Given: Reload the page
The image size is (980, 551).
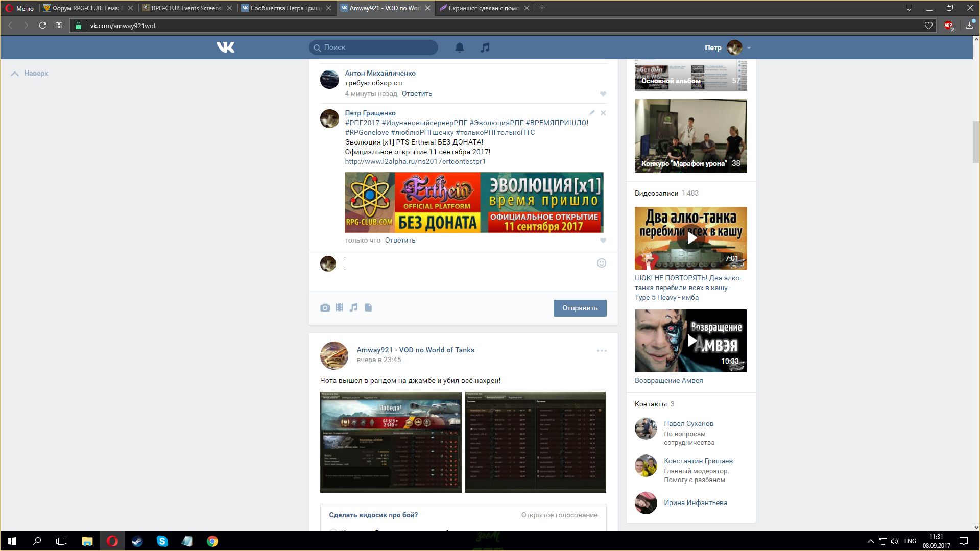Looking at the screenshot, I should click(x=42, y=26).
